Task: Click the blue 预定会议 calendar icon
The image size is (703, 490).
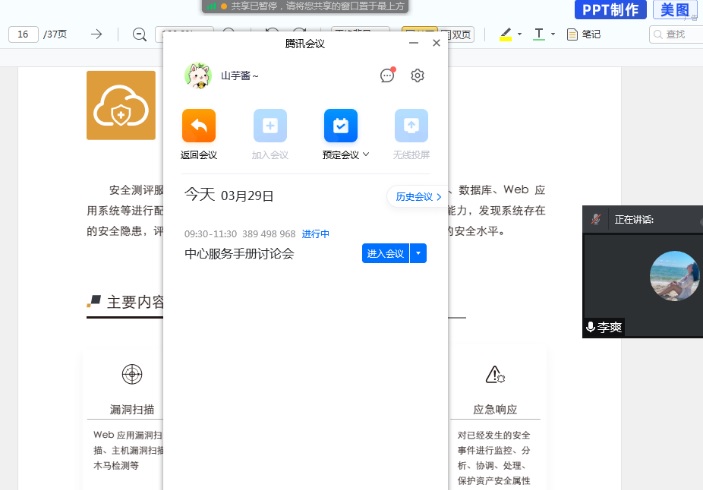Action: tap(340, 126)
